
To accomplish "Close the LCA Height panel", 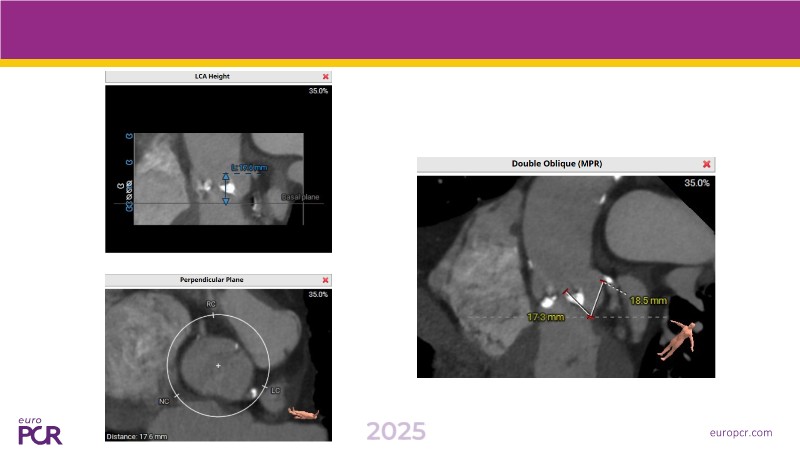I will pyautogui.click(x=325, y=77).
